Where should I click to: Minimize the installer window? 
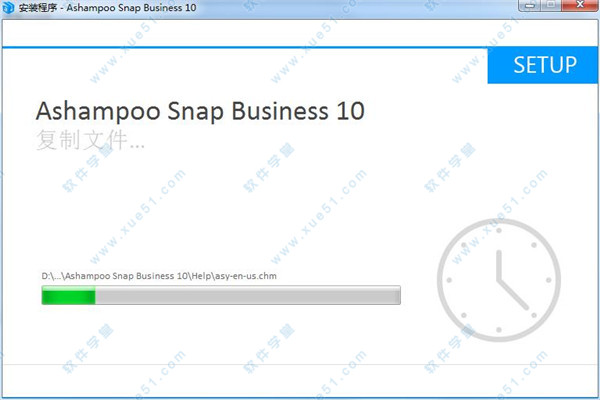pyautogui.click(x=530, y=5)
